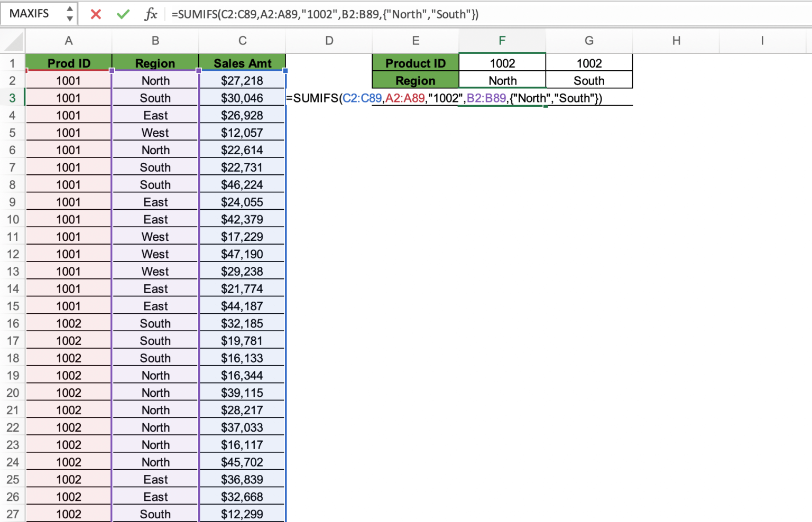Select cell F2 containing North
Viewport: 812px width, 522px height.
click(502, 80)
